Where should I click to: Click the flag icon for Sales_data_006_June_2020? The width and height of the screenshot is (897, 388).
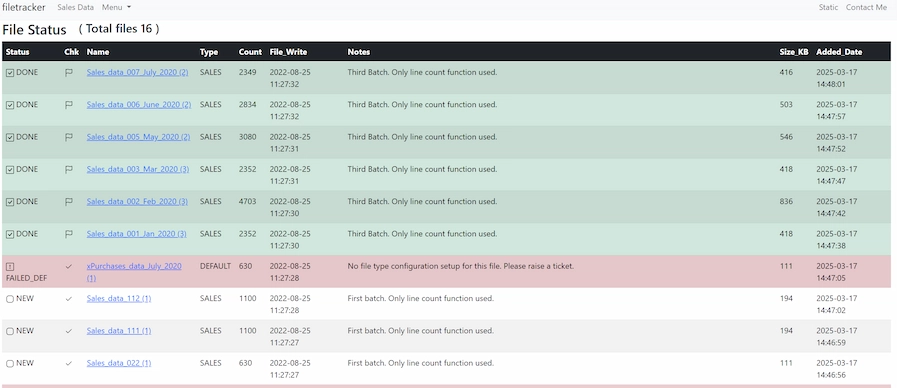pos(69,105)
